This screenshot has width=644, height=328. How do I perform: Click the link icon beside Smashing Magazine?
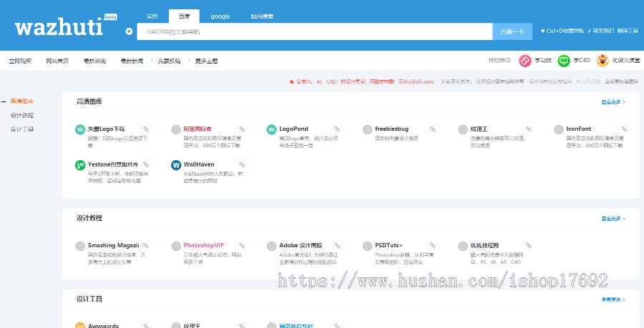(x=146, y=245)
